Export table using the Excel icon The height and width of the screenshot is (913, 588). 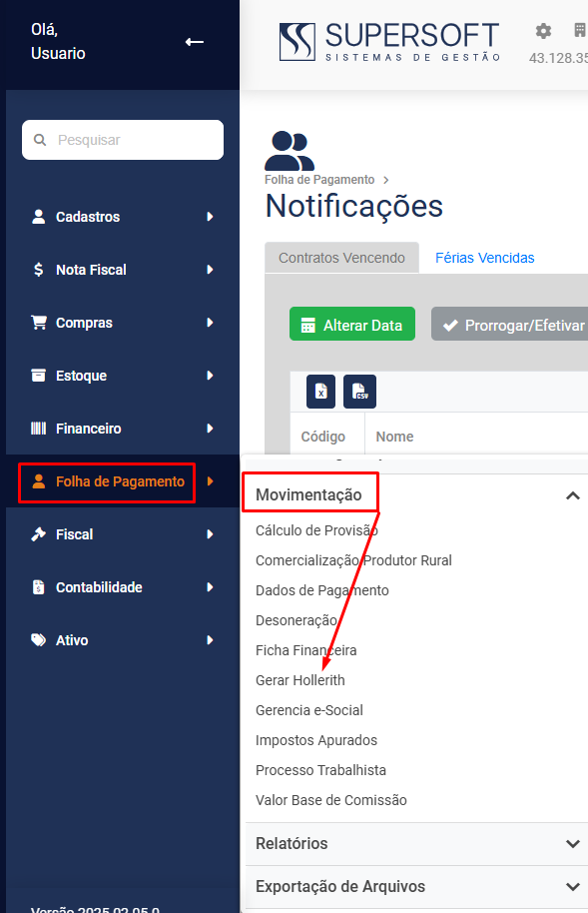tap(320, 392)
